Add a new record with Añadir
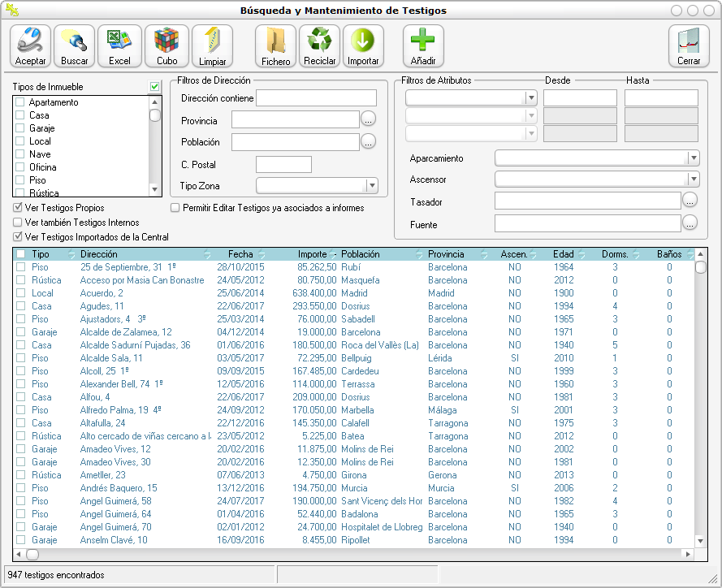The image size is (722, 588). 423,45
